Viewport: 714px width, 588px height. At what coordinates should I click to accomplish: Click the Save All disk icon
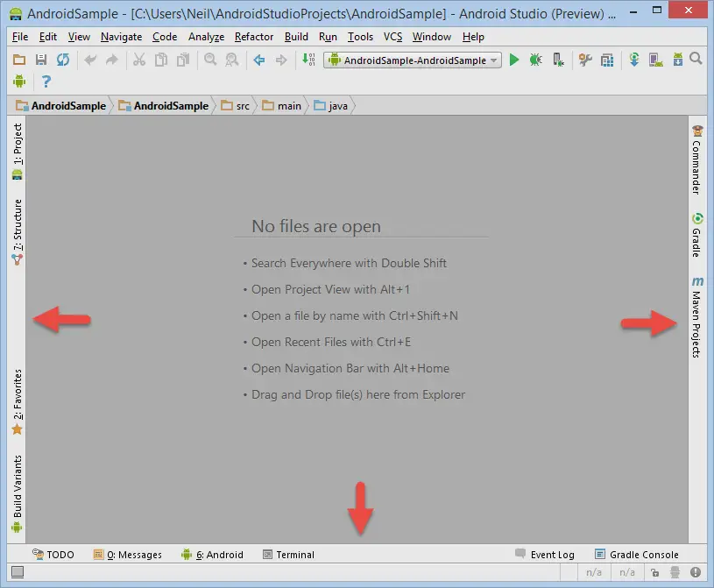coord(41,60)
